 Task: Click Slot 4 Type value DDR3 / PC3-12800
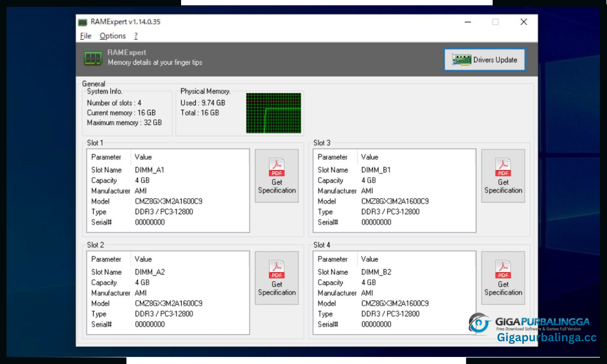click(391, 314)
